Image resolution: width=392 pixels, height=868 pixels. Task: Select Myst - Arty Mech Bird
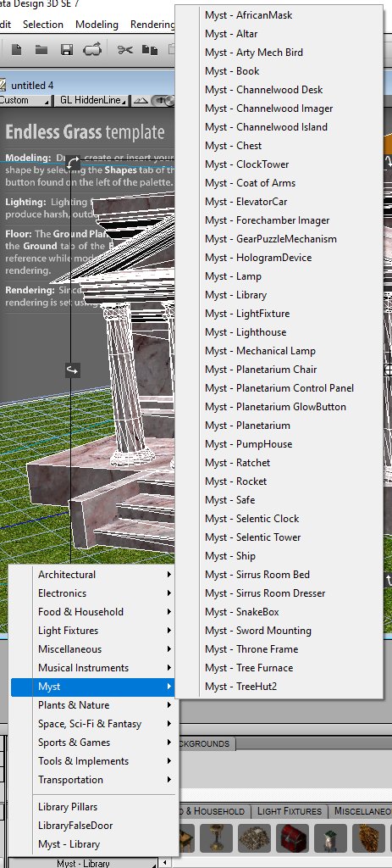[x=279, y=53]
